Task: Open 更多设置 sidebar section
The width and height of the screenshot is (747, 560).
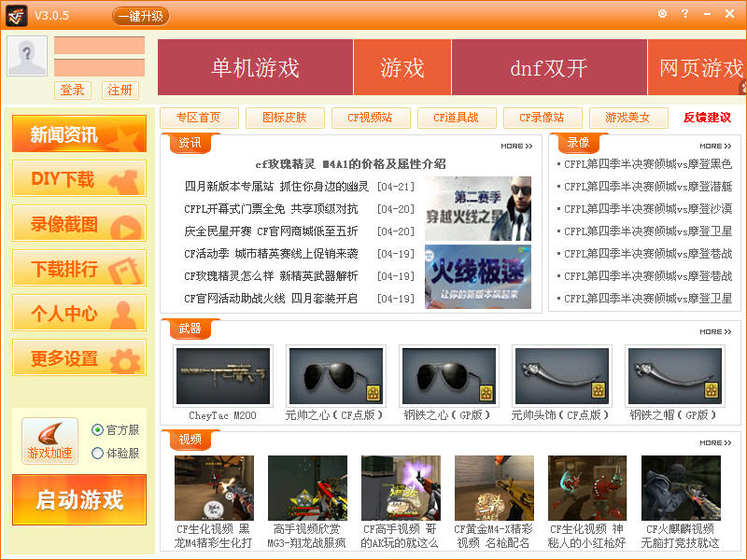Action: [79, 357]
